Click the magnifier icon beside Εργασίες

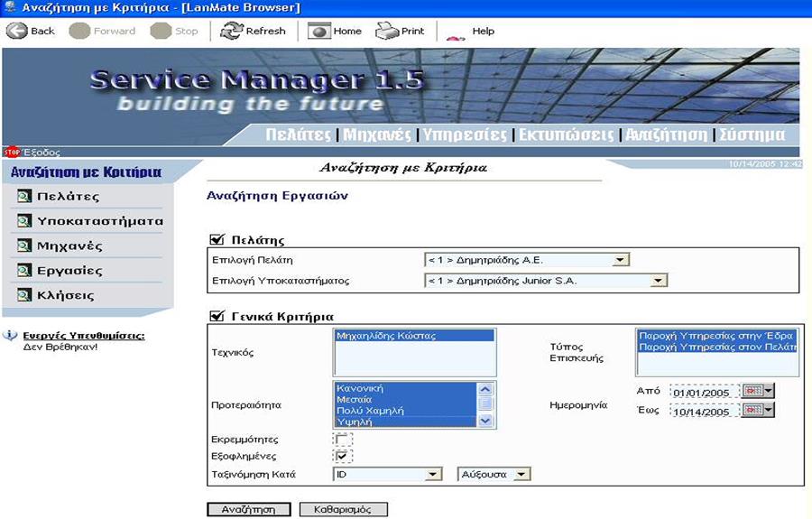coord(23,270)
